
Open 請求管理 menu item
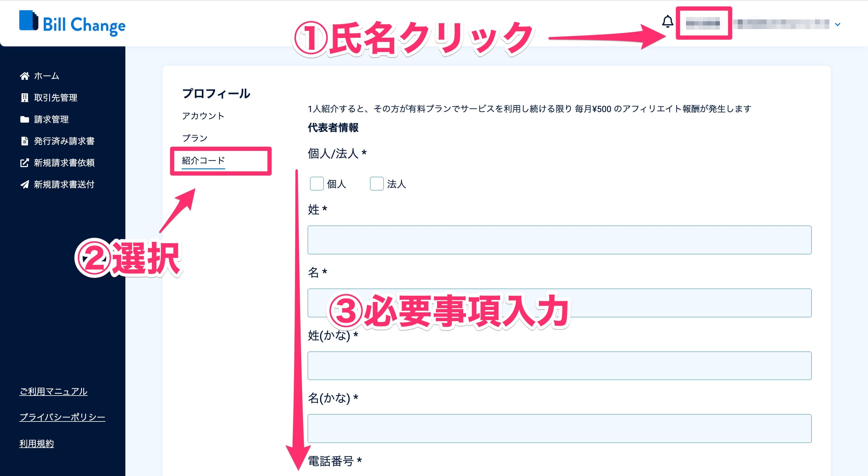point(51,119)
